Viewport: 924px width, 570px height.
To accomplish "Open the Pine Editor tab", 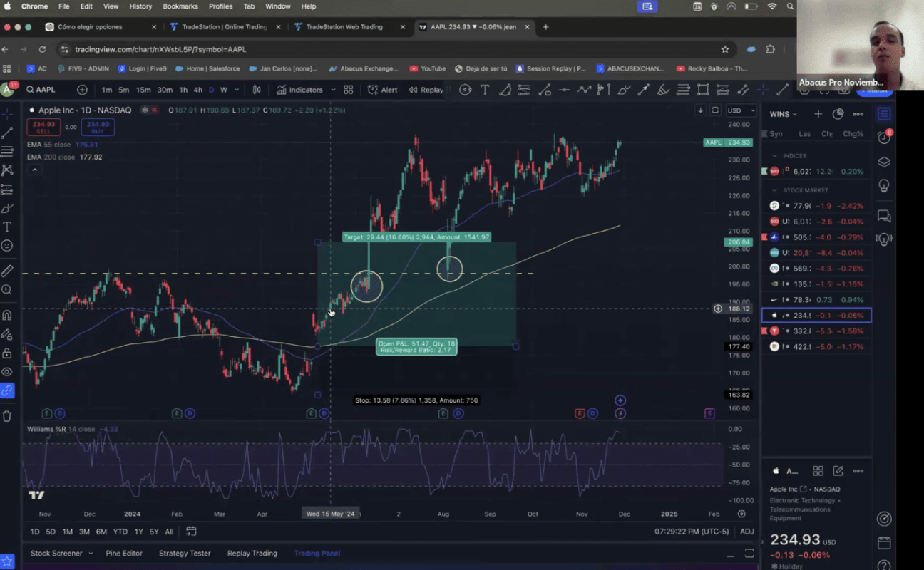I will coord(124,554).
